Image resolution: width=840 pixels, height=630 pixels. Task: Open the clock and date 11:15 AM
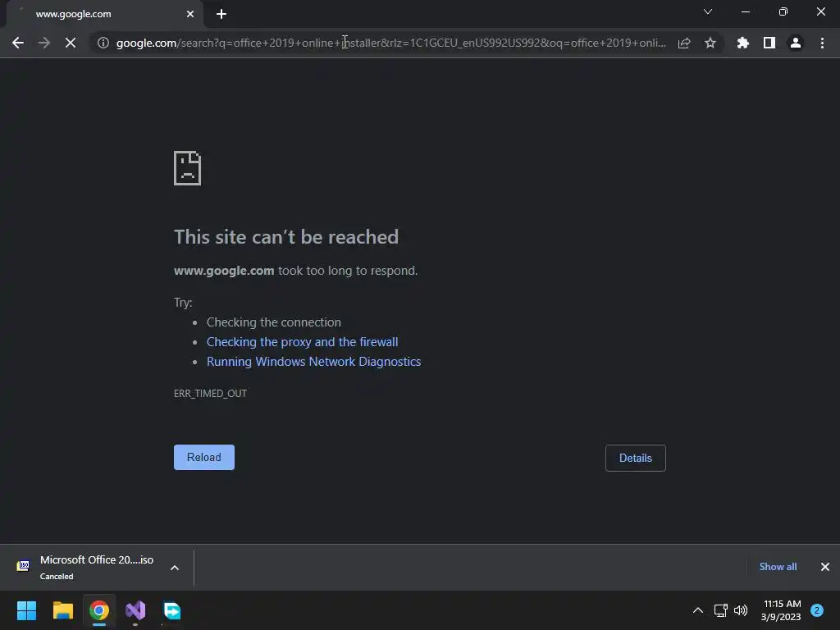[781, 610]
